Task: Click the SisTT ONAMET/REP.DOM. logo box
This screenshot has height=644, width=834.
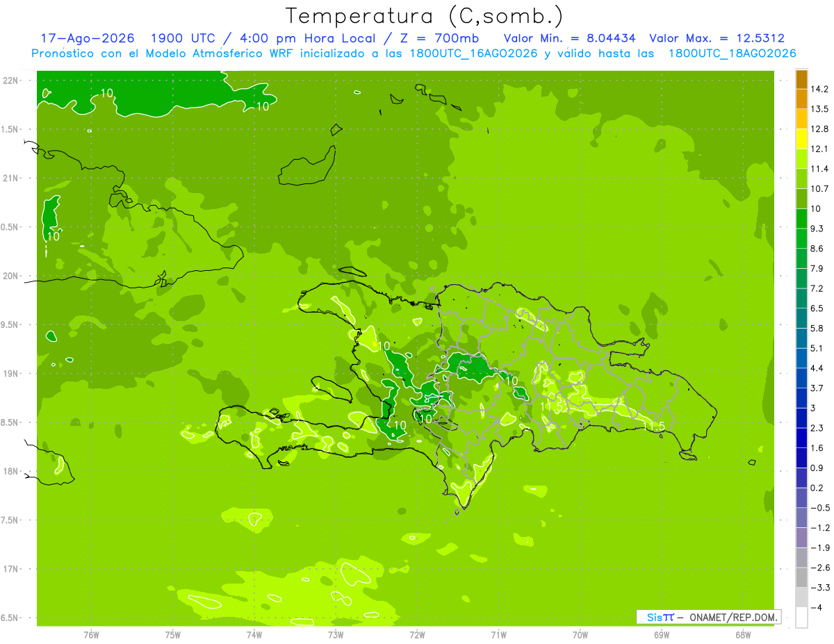Action: (x=708, y=617)
